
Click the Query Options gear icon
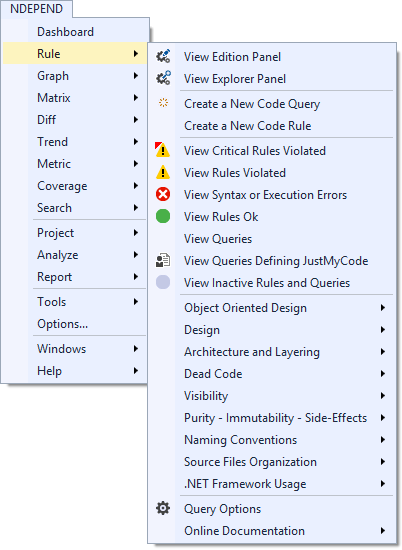pos(163,508)
